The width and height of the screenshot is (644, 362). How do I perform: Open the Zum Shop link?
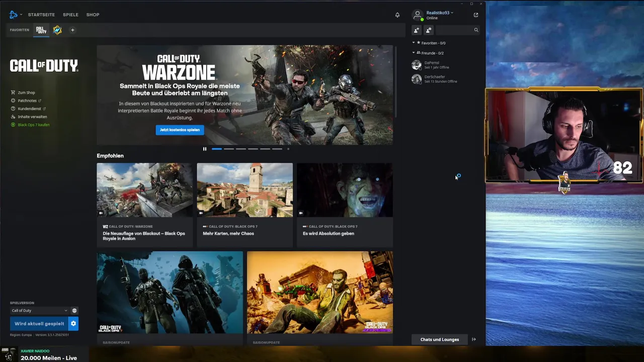[26, 93]
